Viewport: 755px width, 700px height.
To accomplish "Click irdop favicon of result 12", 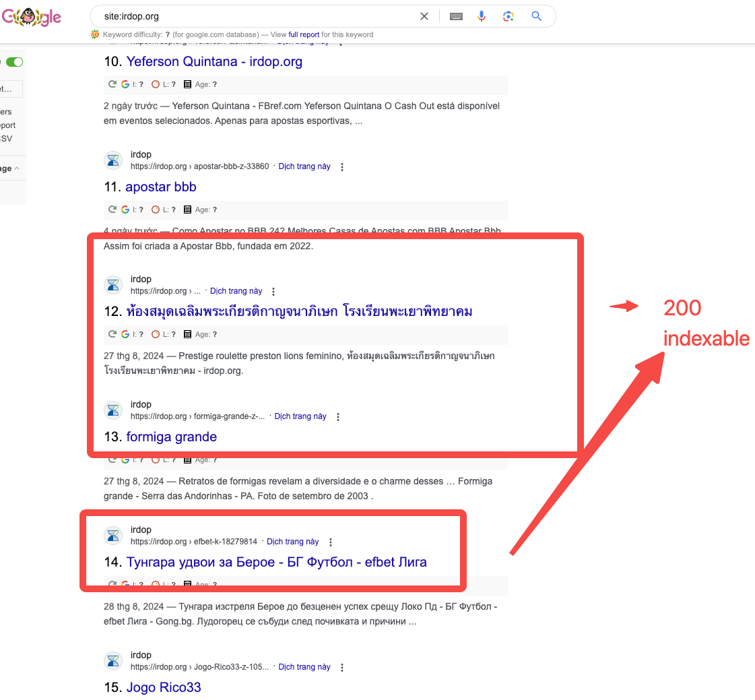I will [113, 285].
